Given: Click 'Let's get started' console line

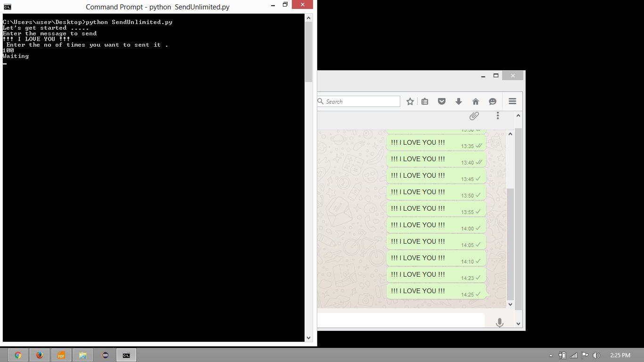Looking at the screenshot, I should tap(46, 28).
